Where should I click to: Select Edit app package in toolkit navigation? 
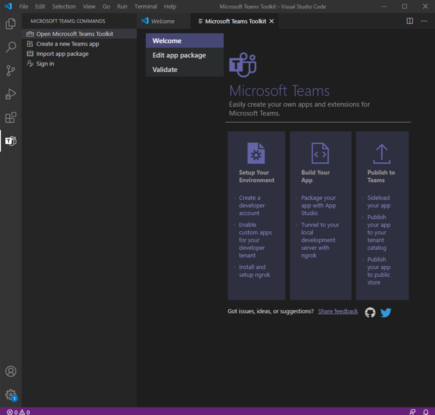[185, 55]
